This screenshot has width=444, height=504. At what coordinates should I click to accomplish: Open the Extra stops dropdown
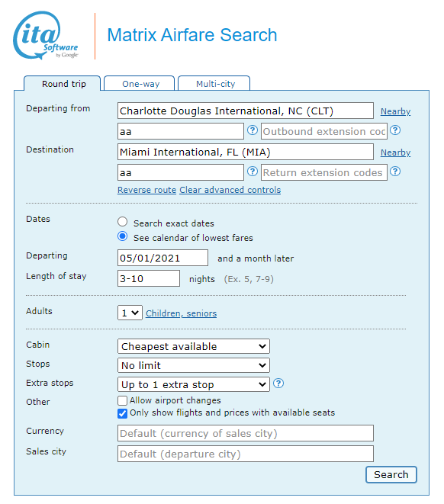[194, 384]
